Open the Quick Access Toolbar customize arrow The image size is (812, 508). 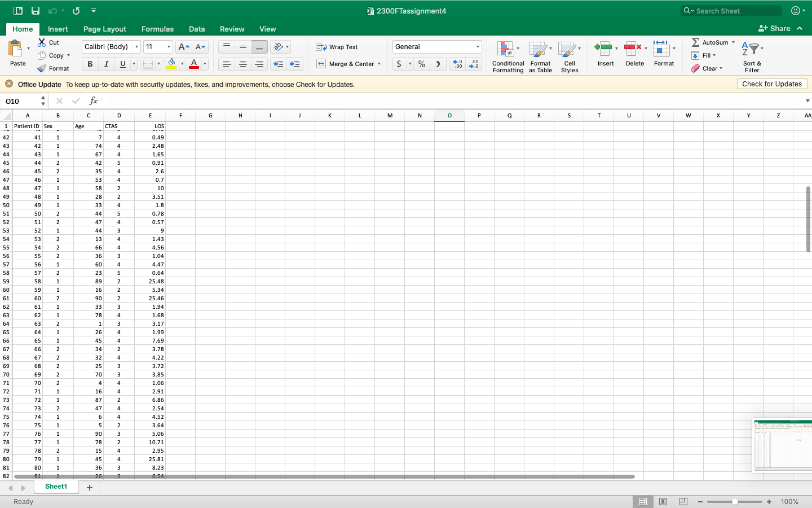94,11
